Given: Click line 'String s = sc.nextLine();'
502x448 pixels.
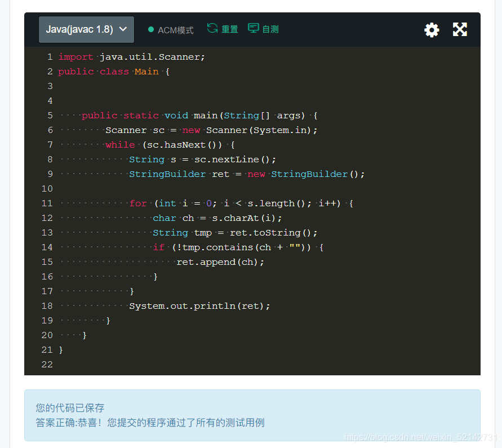Looking at the screenshot, I should click(202, 159).
